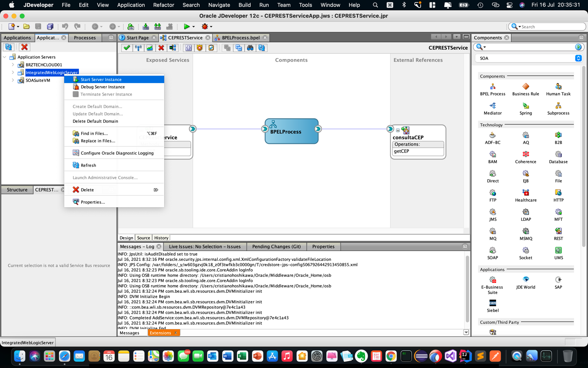The height and width of the screenshot is (368, 588).
Task: Click the validate green checkmark in composite toolbar
Action: click(127, 48)
